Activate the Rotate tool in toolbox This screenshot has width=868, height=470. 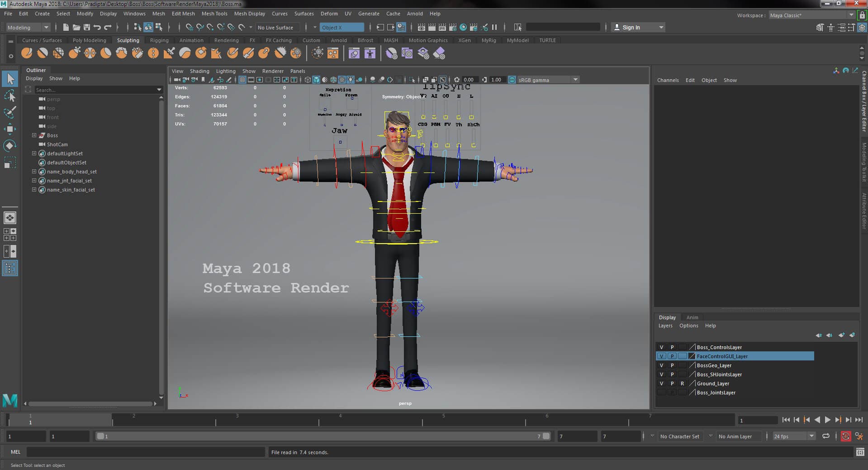coord(10,146)
